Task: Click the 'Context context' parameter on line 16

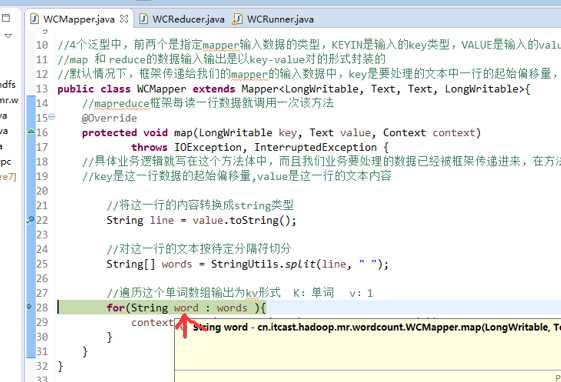Action: pyautogui.click(x=429, y=133)
